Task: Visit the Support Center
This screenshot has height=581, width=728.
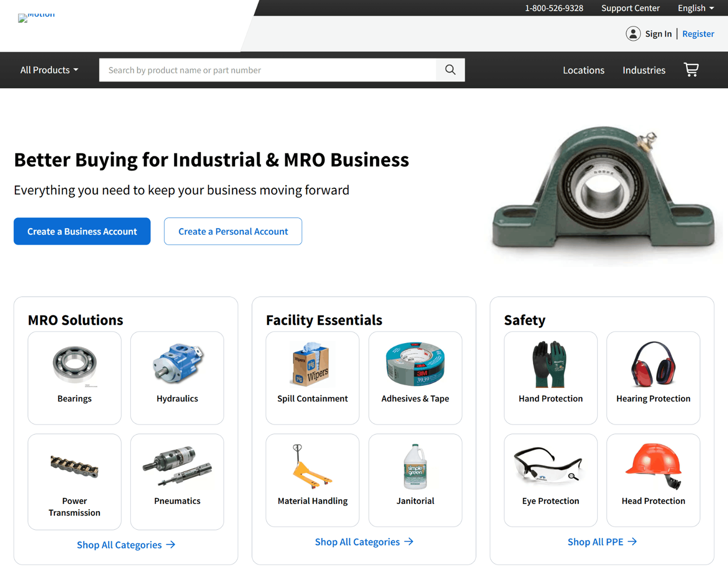Action: coord(630,8)
